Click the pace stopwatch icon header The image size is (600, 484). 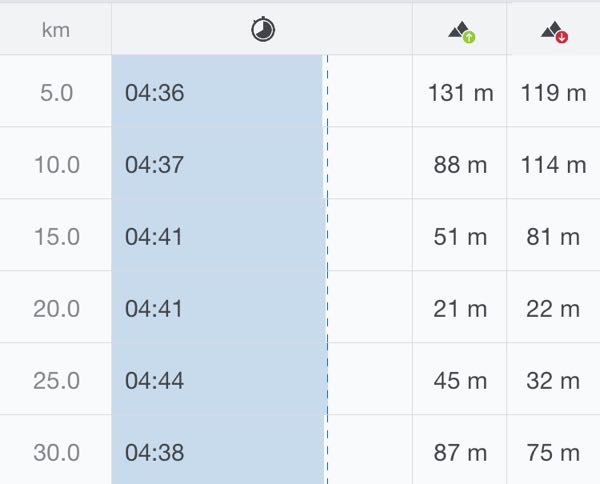coord(263,30)
